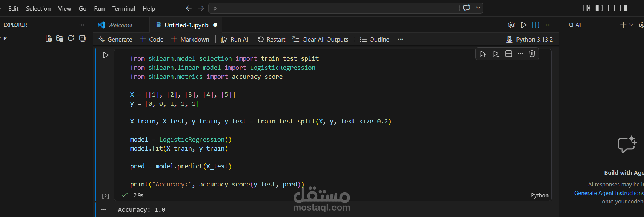
Task: Open the CHAT panel tab
Action: point(575,25)
